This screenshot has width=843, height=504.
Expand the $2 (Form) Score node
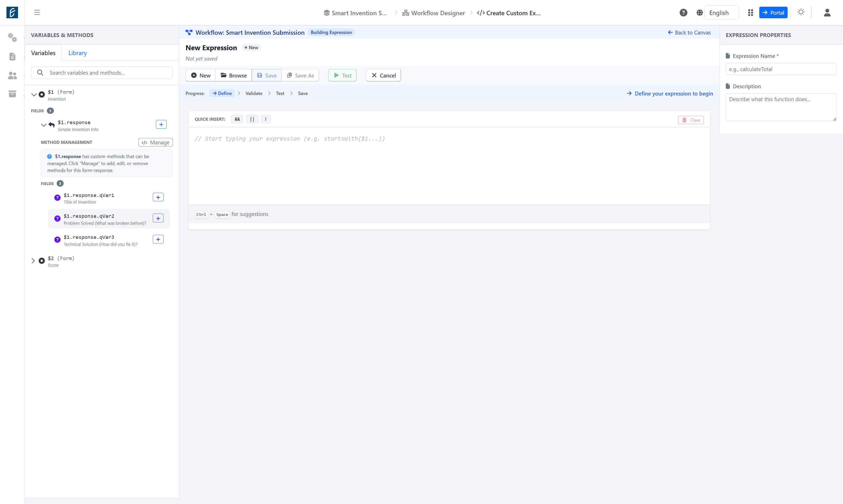[x=33, y=261]
